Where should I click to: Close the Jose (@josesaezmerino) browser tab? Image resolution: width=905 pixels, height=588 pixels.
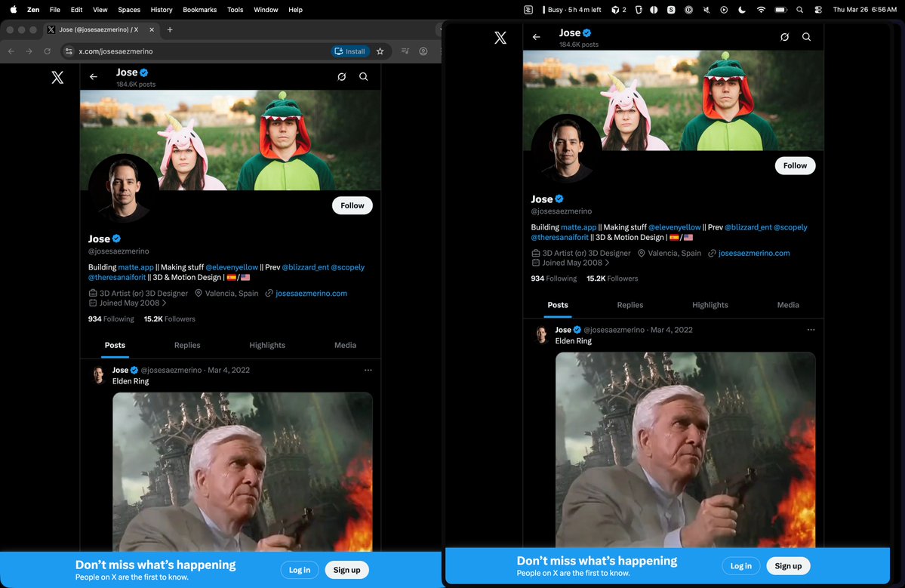152,29
